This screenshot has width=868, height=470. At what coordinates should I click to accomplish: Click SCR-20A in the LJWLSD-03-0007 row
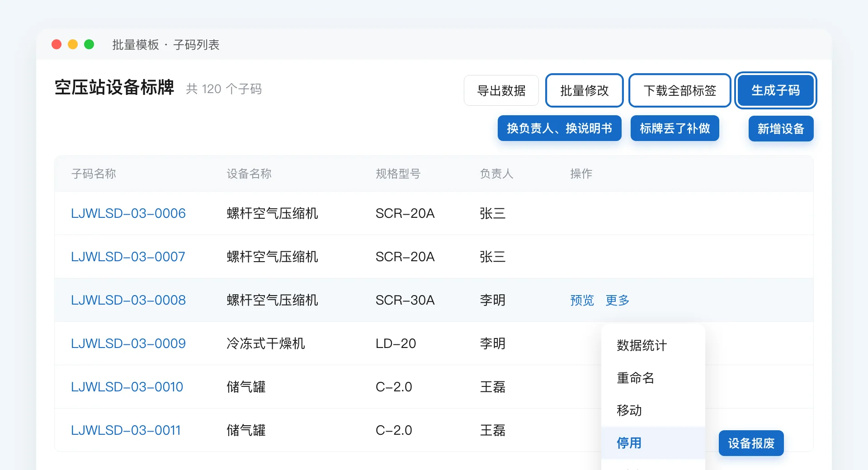[x=405, y=257]
